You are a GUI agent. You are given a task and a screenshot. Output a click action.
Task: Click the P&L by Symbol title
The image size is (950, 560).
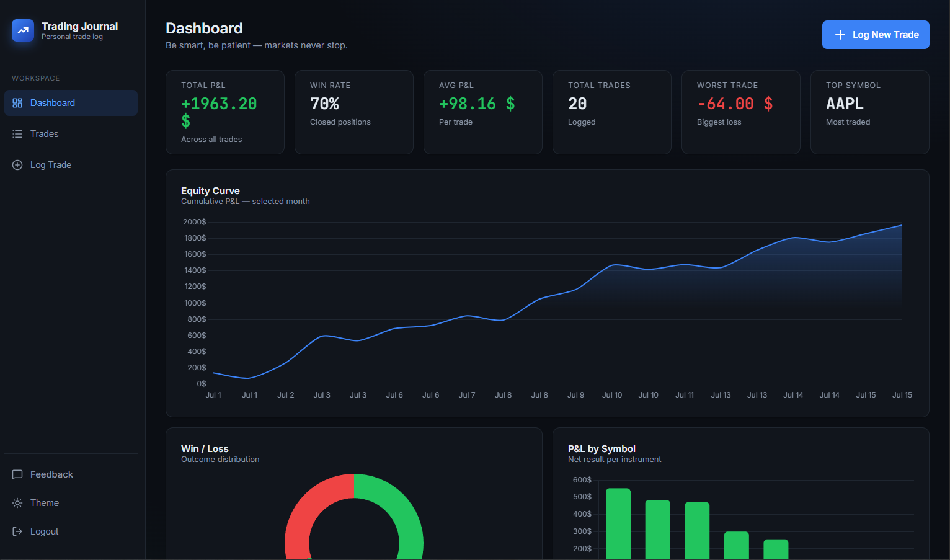pyautogui.click(x=602, y=449)
